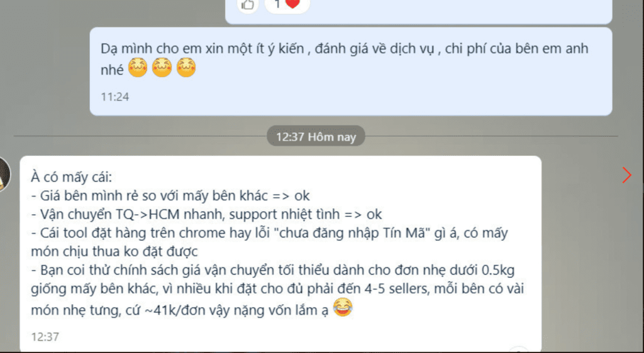
Task: Click the 'Giá bên mình rẻ' feedback line
Action: tap(170, 195)
